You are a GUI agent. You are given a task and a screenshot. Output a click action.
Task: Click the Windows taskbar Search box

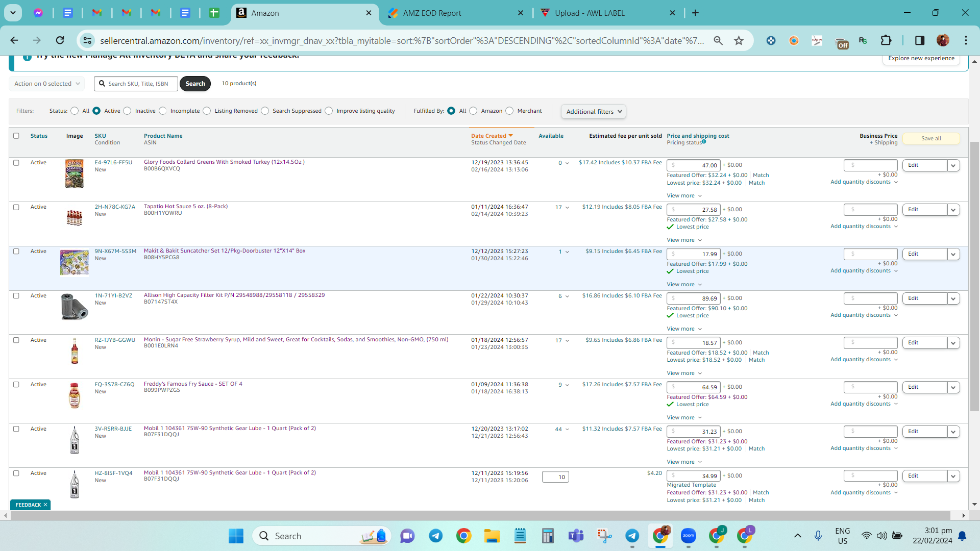tap(322, 536)
